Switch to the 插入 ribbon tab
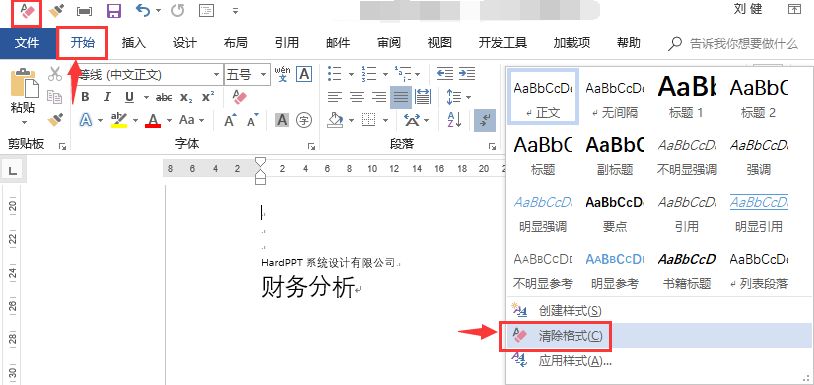Image resolution: width=814 pixels, height=385 pixels. (133, 43)
